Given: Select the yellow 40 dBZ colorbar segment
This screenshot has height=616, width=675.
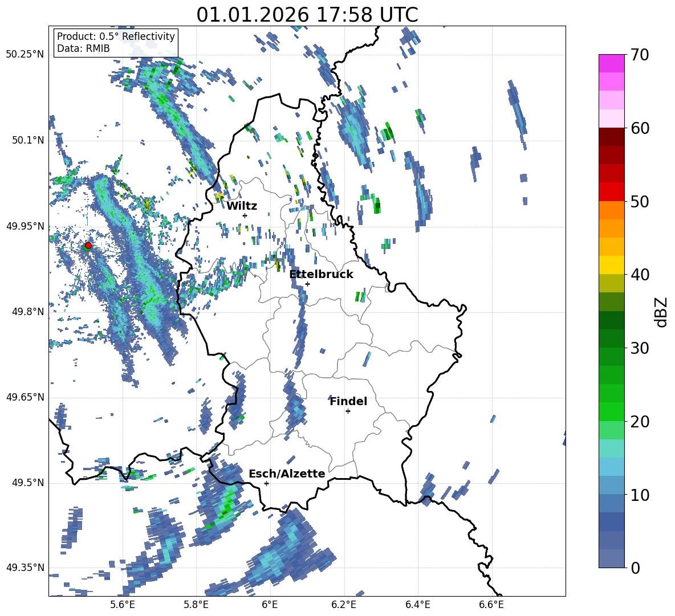Looking at the screenshot, I should 611,265.
